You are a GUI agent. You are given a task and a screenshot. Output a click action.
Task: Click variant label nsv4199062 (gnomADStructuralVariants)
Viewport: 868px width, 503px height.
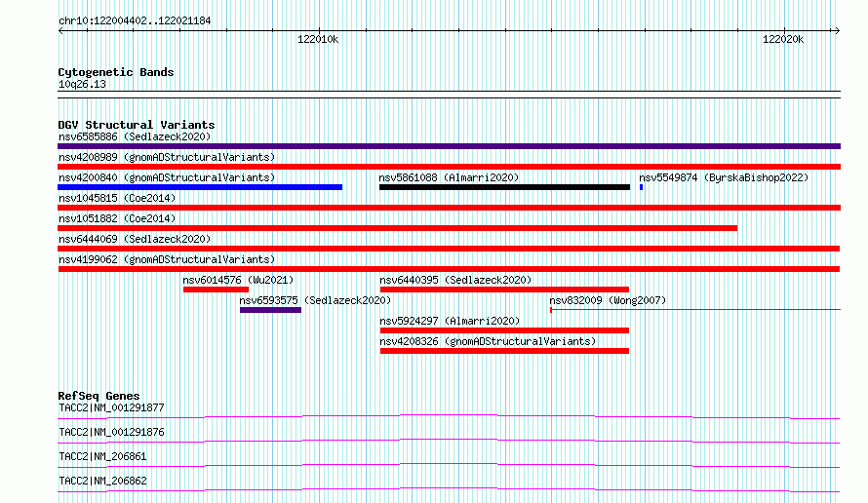tap(167, 259)
